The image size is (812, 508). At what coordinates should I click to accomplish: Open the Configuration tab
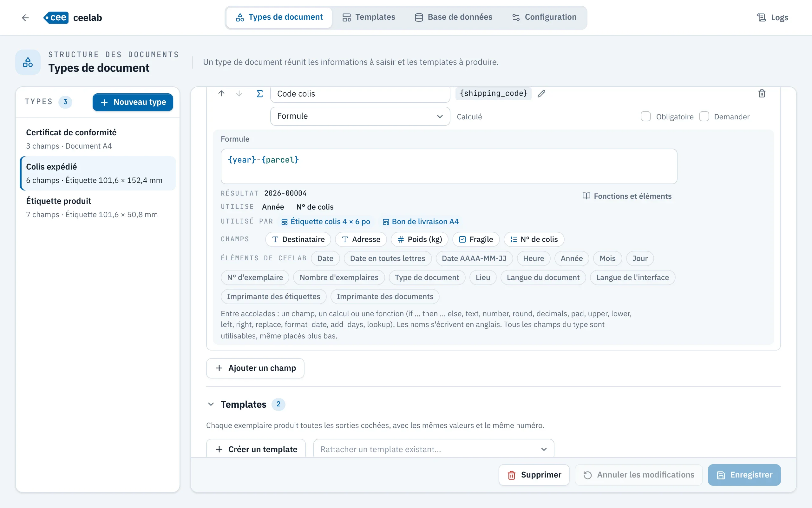(x=544, y=17)
